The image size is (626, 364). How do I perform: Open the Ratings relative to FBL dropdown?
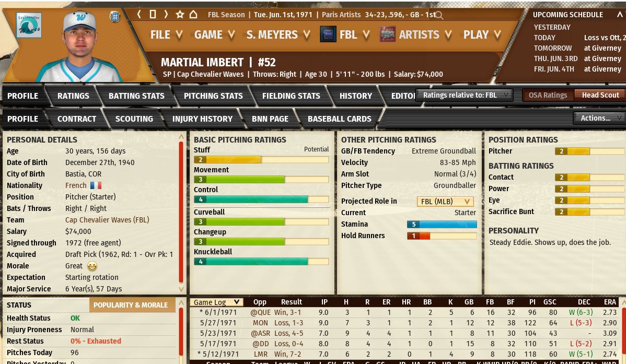465,95
